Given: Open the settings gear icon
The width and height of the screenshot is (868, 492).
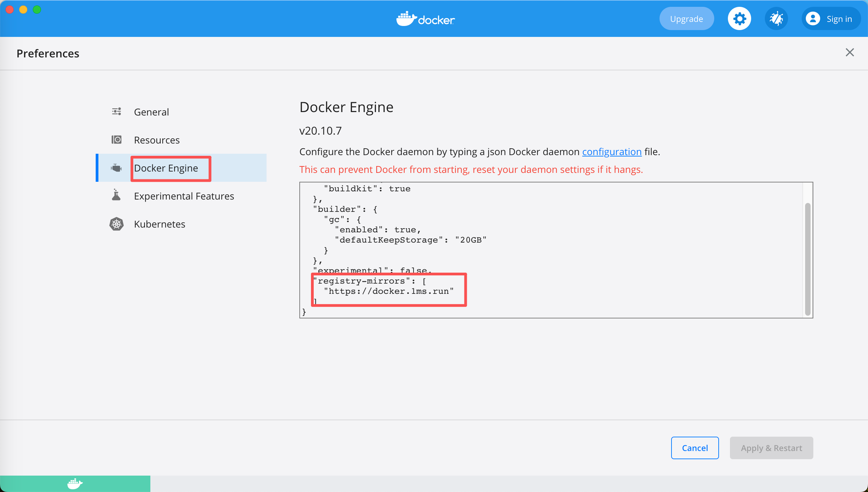Looking at the screenshot, I should coord(739,19).
